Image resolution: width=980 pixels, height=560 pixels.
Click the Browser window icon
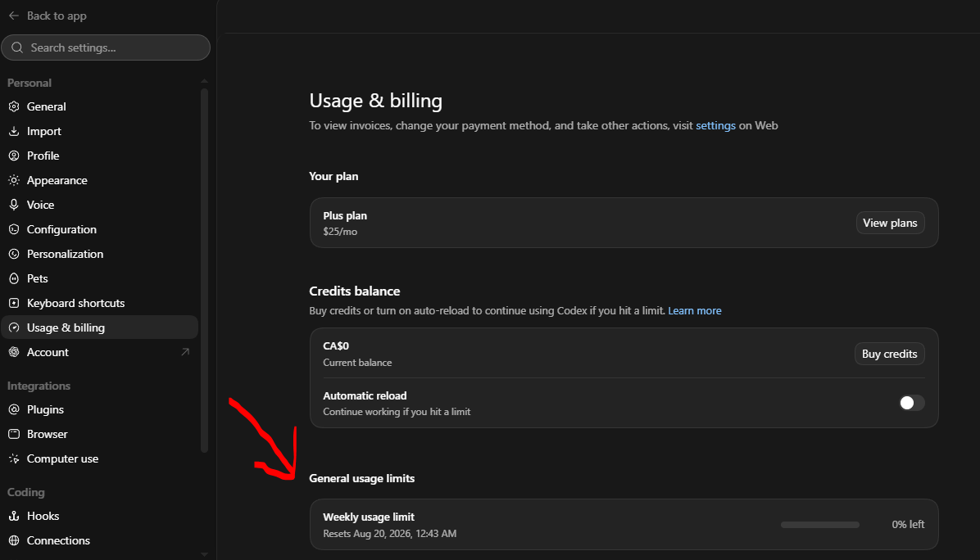(14, 434)
